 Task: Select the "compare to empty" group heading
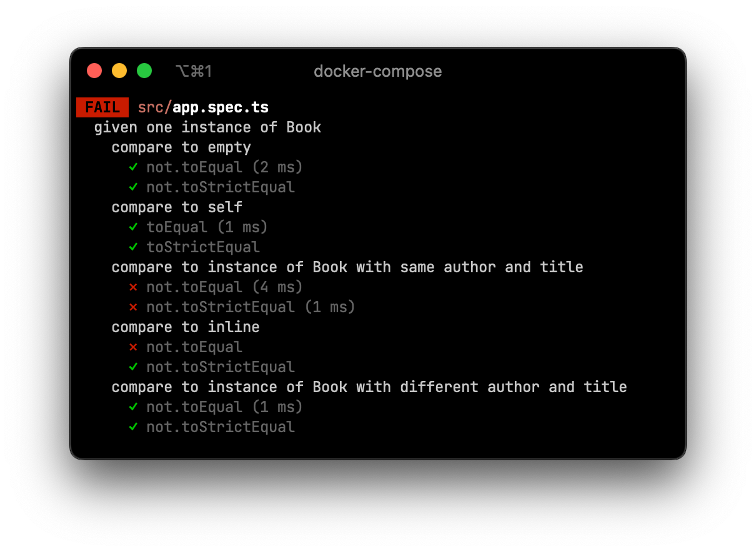tap(181, 147)
